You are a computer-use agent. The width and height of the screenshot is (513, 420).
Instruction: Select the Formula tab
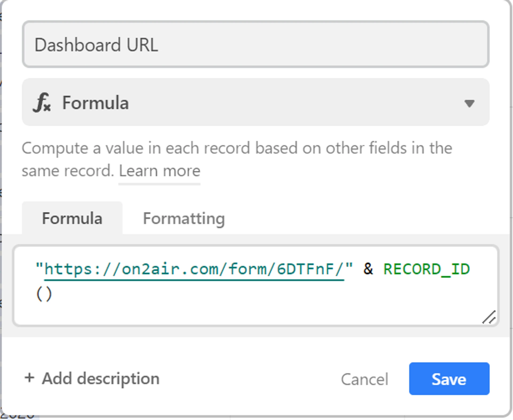[x=72, y=218]
